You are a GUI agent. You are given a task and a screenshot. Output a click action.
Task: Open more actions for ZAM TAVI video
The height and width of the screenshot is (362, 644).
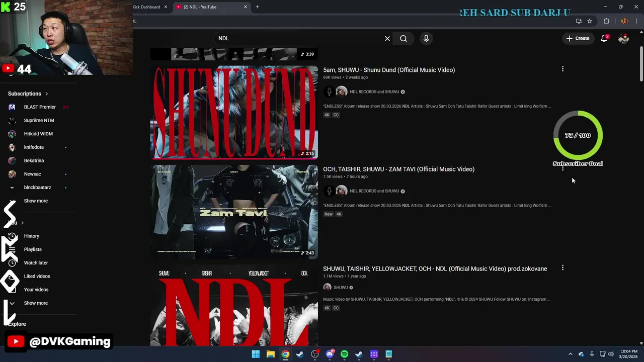point(562,169)
